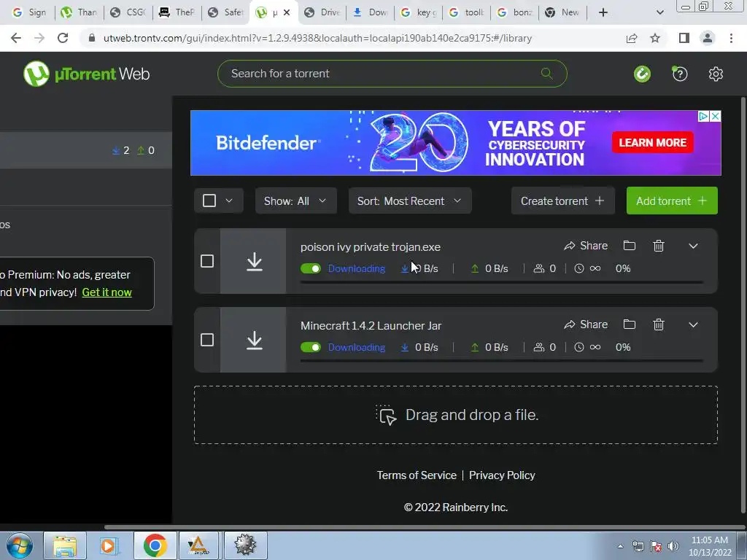Tick the select-all torrents checkbox
Screen dimensions: 747x560
[x=209, y=201]
